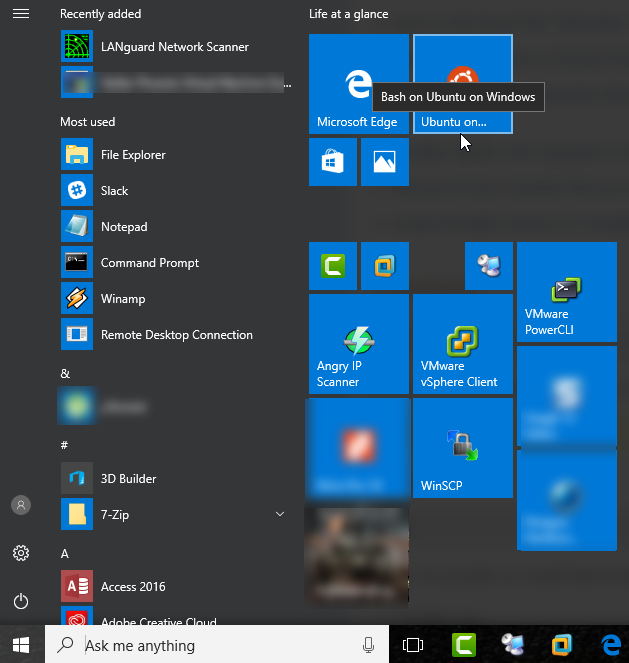Open the Microsoft Edge tile
Image resolution: width=629 pixels, height=663 pixels.
click(x=359, y=84)
